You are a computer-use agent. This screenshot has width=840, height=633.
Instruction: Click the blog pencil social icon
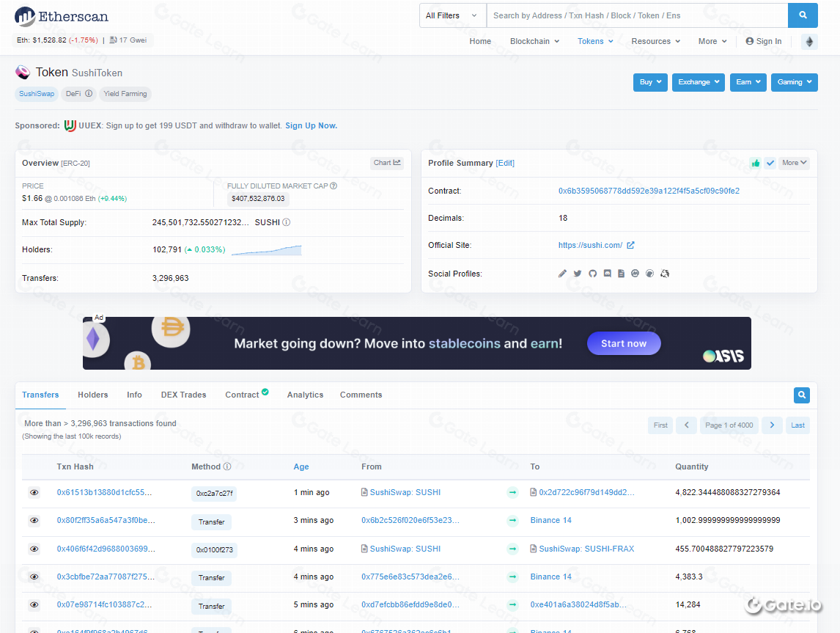(x=562, y=274)
